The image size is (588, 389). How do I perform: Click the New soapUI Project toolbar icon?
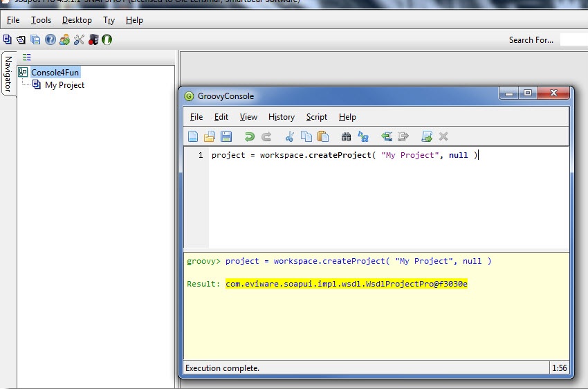(7, 39)
